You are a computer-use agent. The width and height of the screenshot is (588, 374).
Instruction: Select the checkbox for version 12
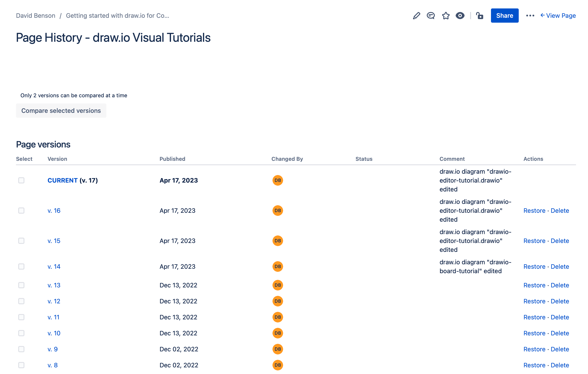tap(21, 301)
